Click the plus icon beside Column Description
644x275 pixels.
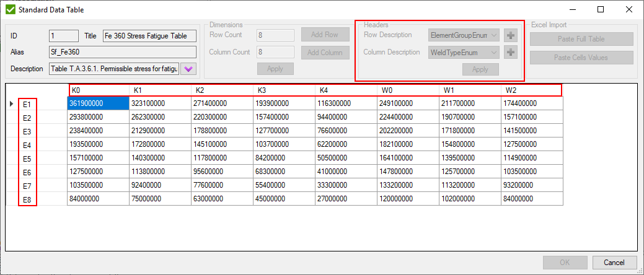pos(511,52)
